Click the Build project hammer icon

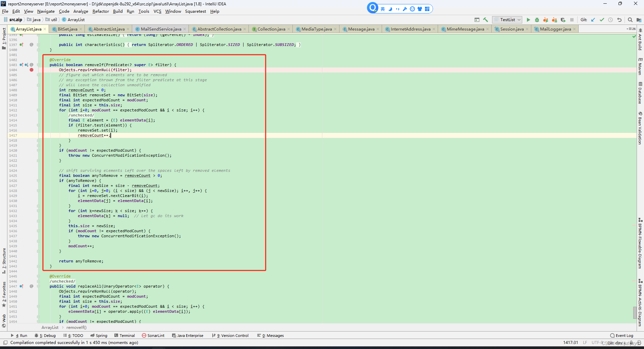pos(485,20)
